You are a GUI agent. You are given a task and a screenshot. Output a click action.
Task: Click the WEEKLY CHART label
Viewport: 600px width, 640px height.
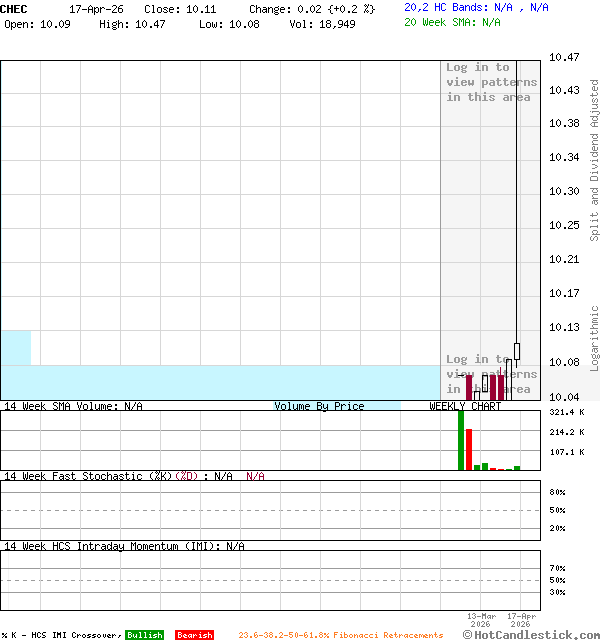point(465,406)
